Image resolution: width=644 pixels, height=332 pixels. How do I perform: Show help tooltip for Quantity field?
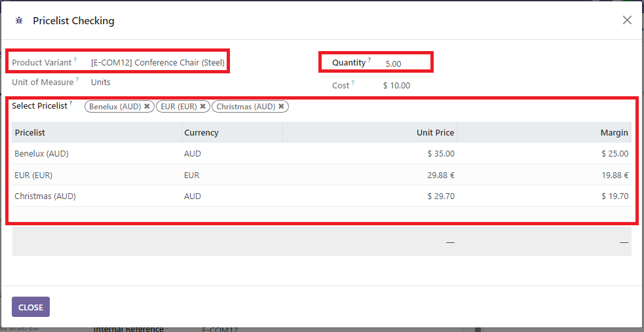point(369,60)
